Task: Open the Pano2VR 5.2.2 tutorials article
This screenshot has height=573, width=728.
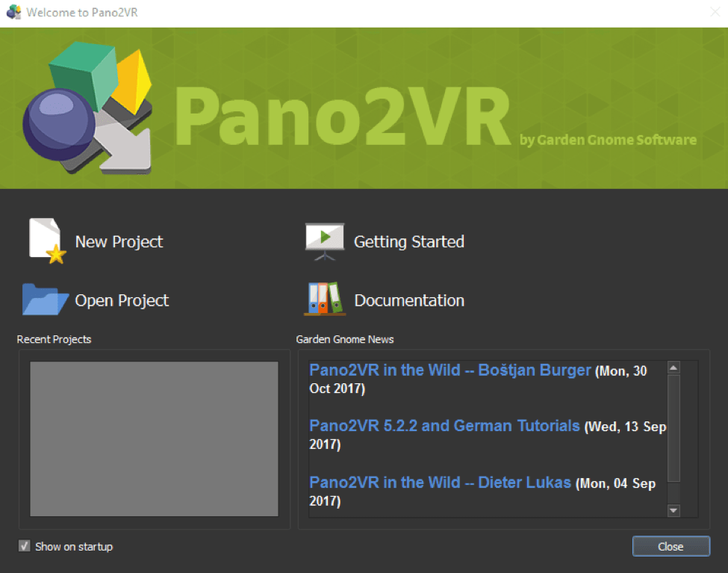Action: point(444,426)
